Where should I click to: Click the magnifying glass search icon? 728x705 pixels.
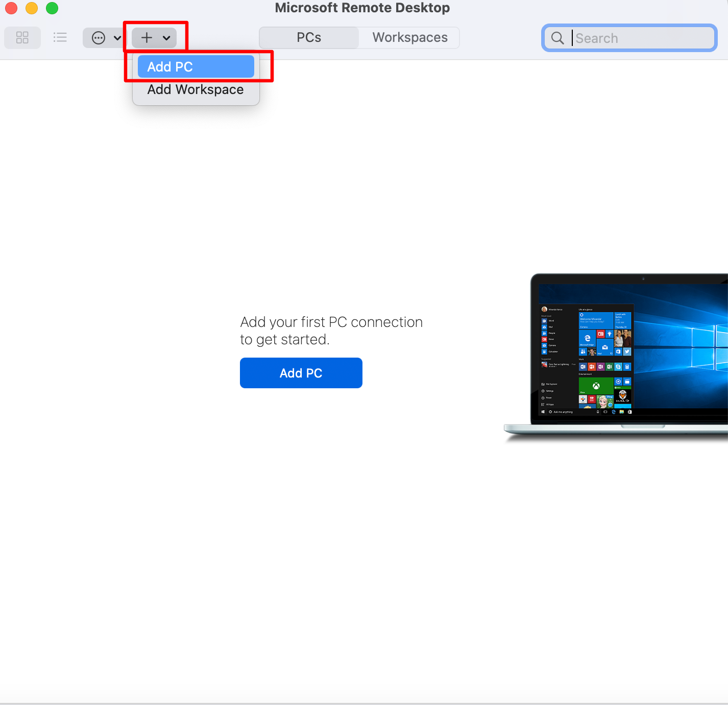557,38
